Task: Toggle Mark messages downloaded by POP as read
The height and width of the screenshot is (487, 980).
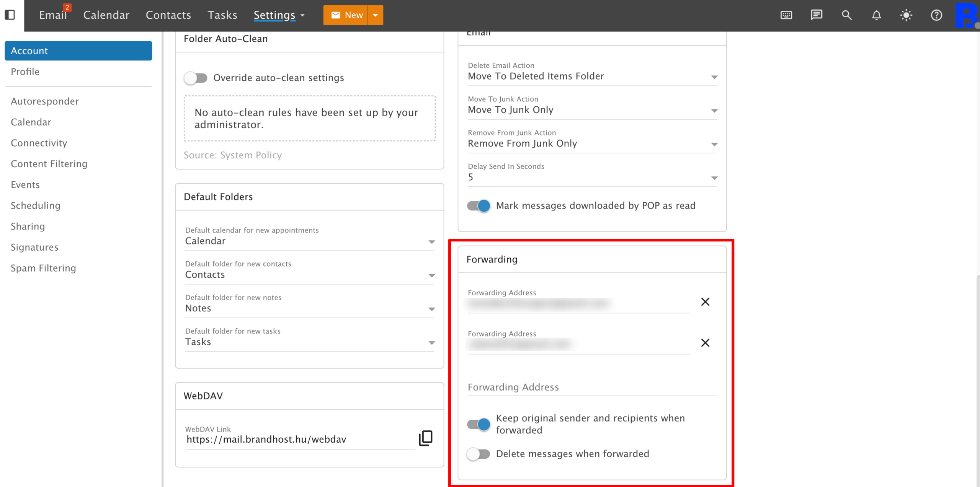Action: click(x=479, y=206)
